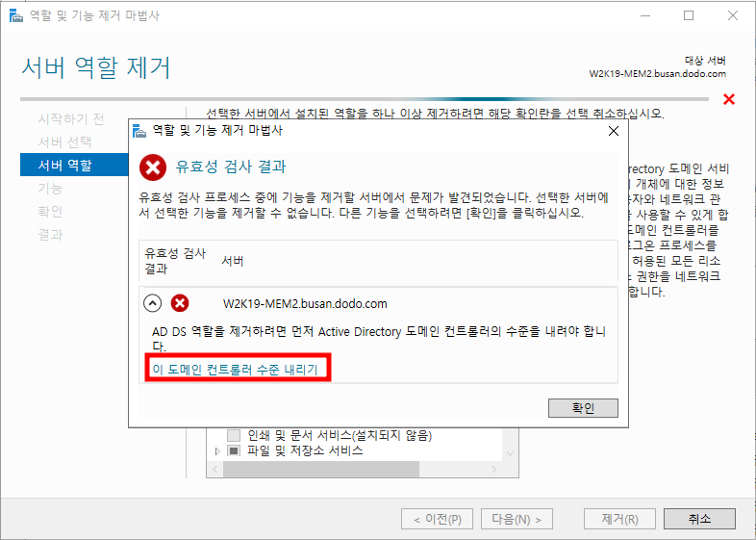Click the wizard icon in the dialog title bar
Image resolution: width=756 pixels, height=540 pixels.
[139, 131]
